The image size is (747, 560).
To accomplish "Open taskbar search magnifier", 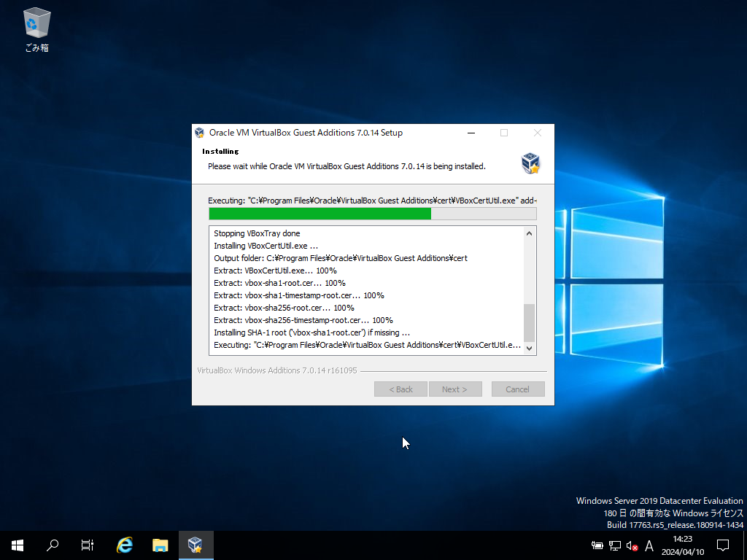I will [53, 545].
